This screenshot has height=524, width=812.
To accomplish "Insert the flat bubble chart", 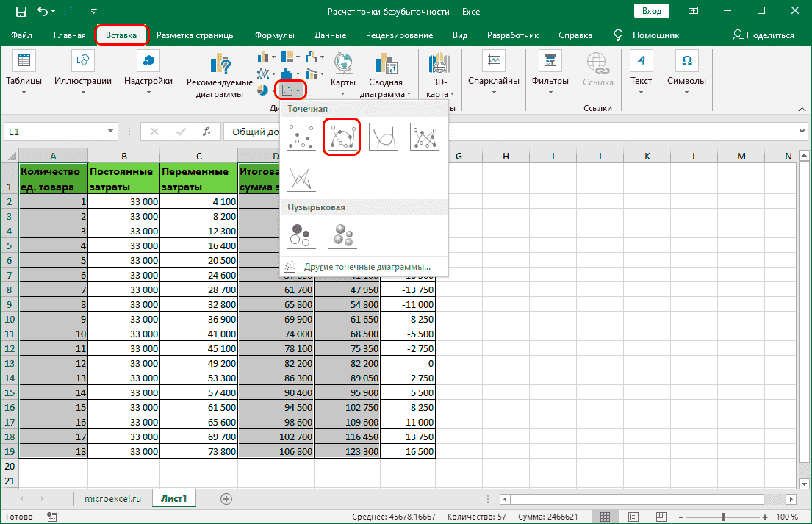I will 301,235.
